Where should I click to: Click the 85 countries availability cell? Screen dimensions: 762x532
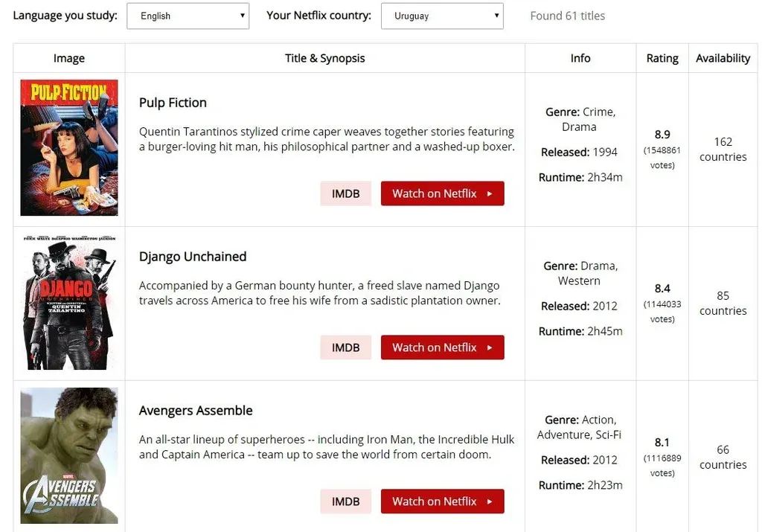723,303
